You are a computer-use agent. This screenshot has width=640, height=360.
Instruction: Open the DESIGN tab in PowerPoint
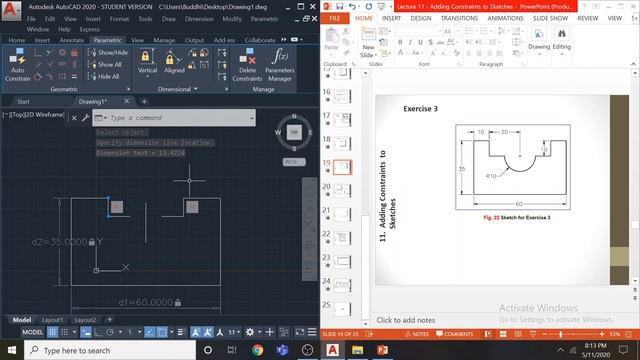coord(421,18)
